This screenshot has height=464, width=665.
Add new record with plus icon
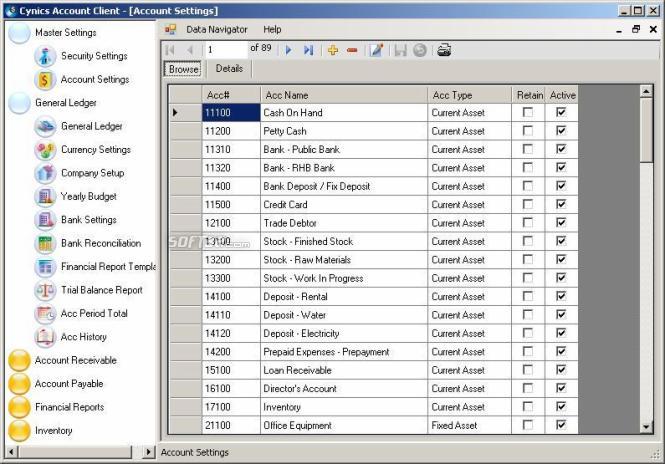click(333, 50)
